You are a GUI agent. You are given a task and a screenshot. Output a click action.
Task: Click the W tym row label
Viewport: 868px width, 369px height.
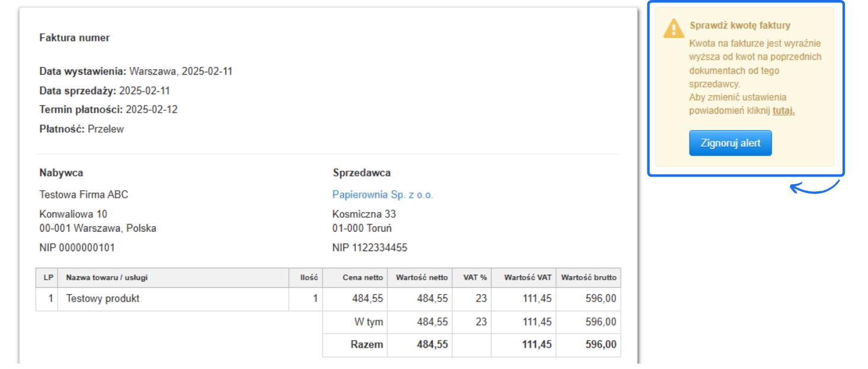coord(369,322)
